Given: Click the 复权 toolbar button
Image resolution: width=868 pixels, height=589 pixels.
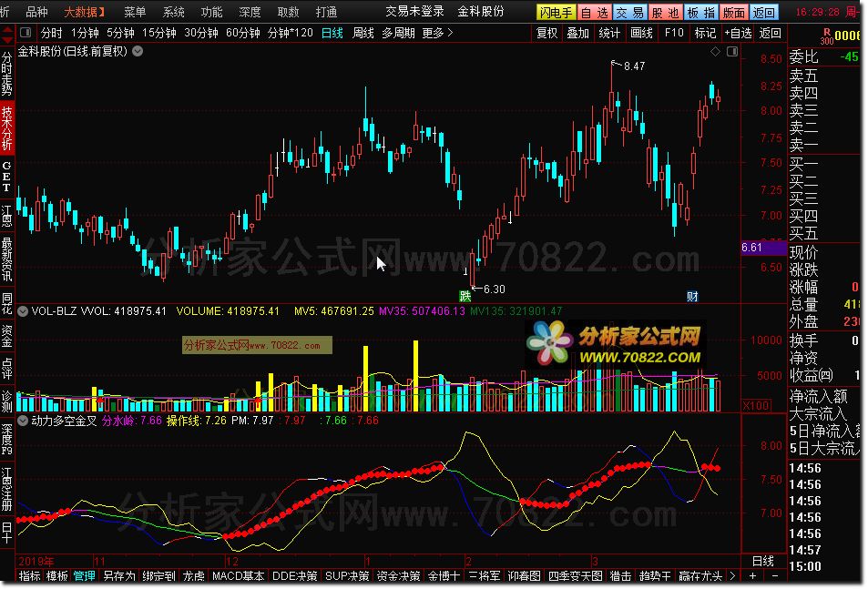Looking at the screenshot, I should (x=546, y=33).
